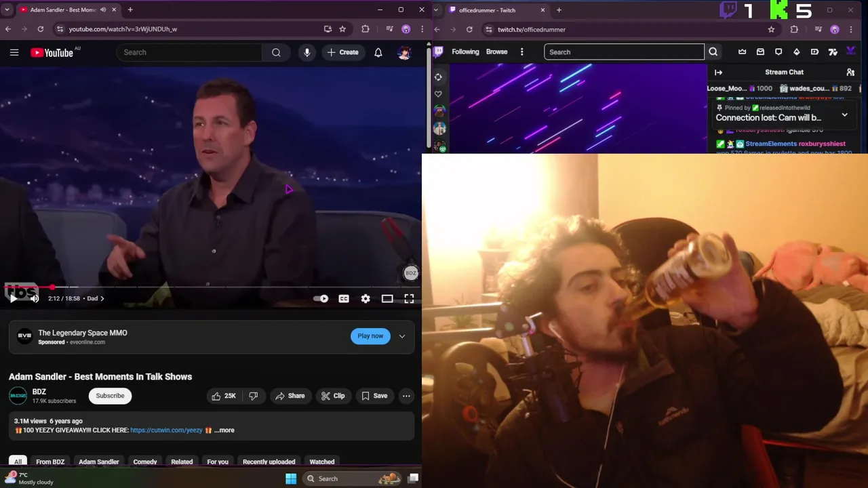Dislike the Adam Sandler video
The height and width of the screenshot is (488, 868).
[253, 396]
